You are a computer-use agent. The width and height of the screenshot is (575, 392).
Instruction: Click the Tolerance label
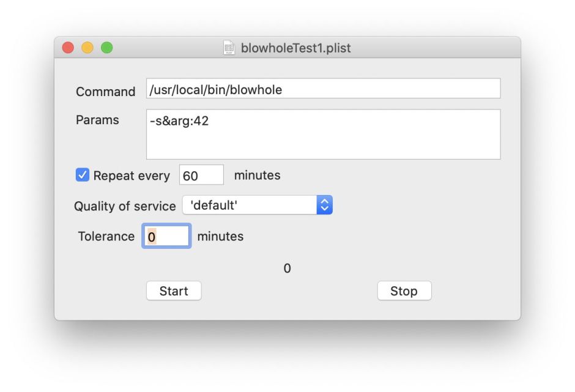point(106,236)
